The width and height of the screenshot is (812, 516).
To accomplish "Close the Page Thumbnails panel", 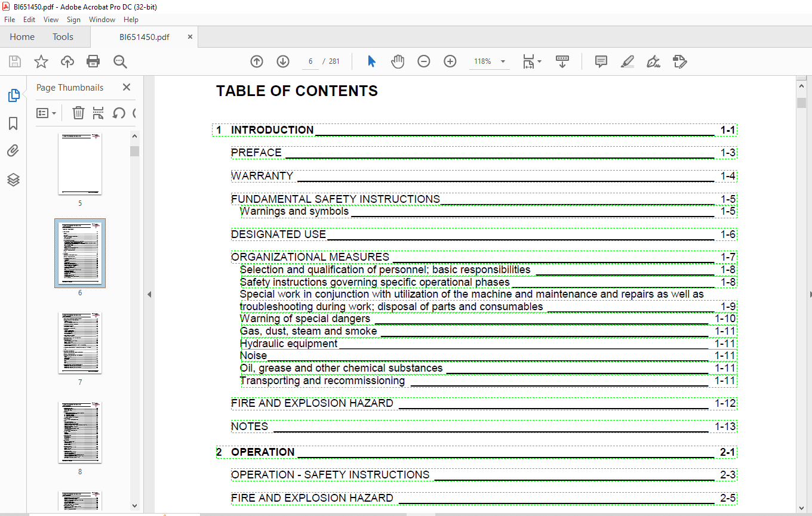I will click(127, 87).
